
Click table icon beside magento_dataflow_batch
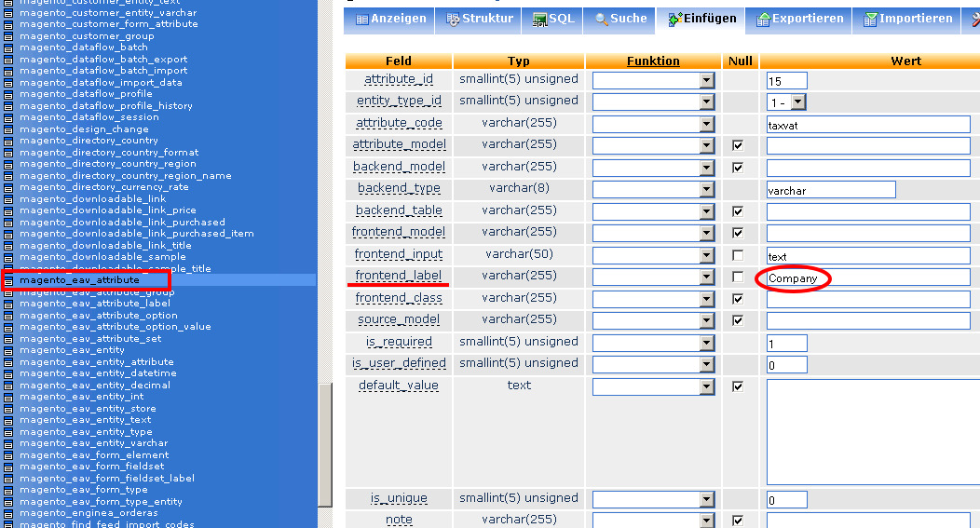tap(8, 48)
